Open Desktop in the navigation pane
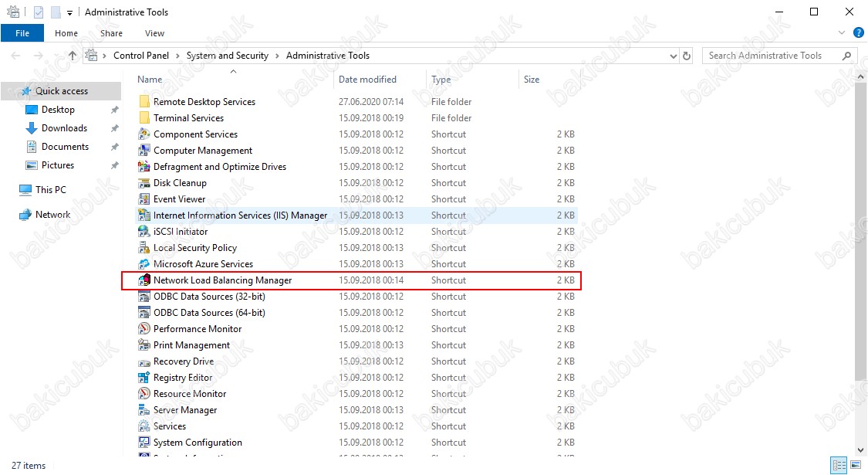868x475 pixels. (x=58, y=110)
